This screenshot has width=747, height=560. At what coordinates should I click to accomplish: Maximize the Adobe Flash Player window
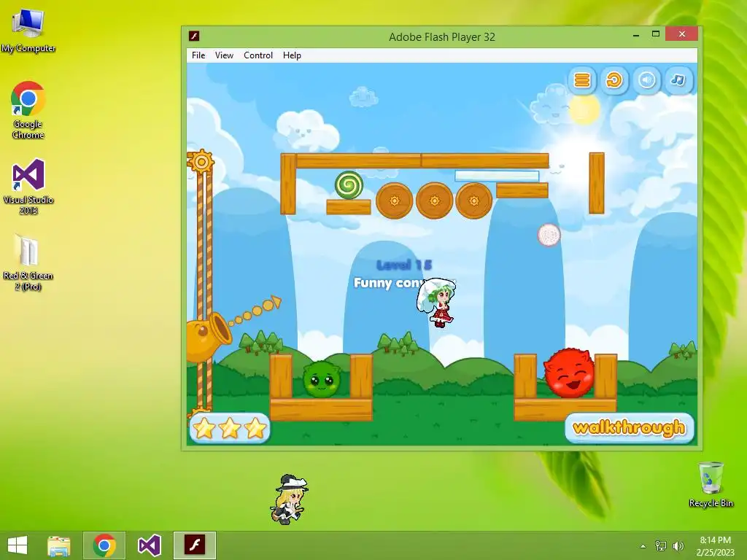(x=656, y=34)
